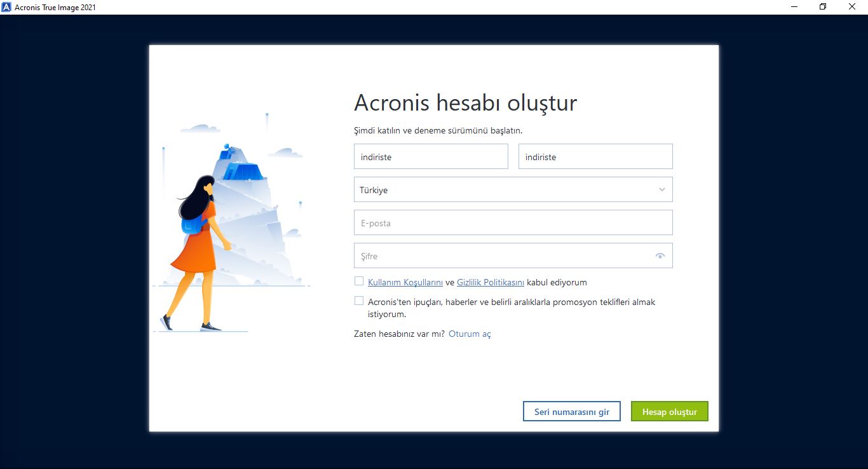Image resolution: width=868 pixels, height=469 pixels.
Task: Click into the E-posta input field
Action: 513,222
